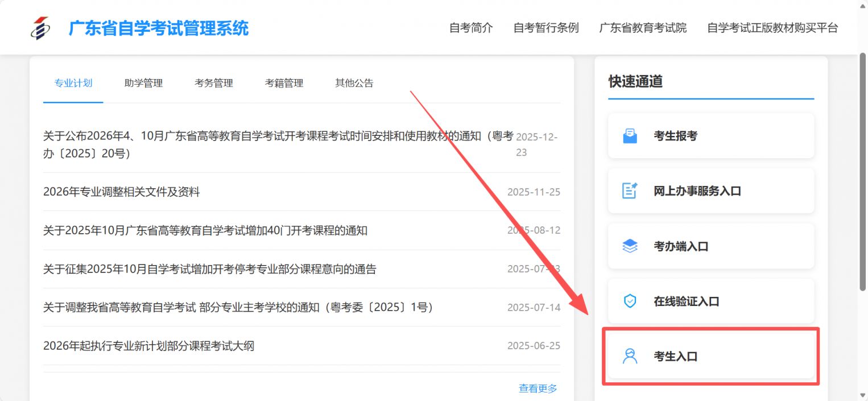Viewport: 868px width, 401px height.
Task: Click the site logo emblem icon
Action: click(x=40, y=28)
